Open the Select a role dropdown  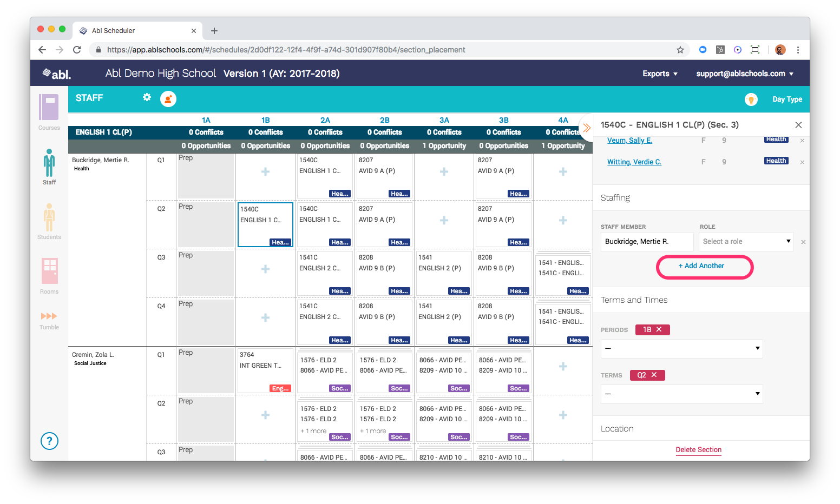tap(746, 242)
